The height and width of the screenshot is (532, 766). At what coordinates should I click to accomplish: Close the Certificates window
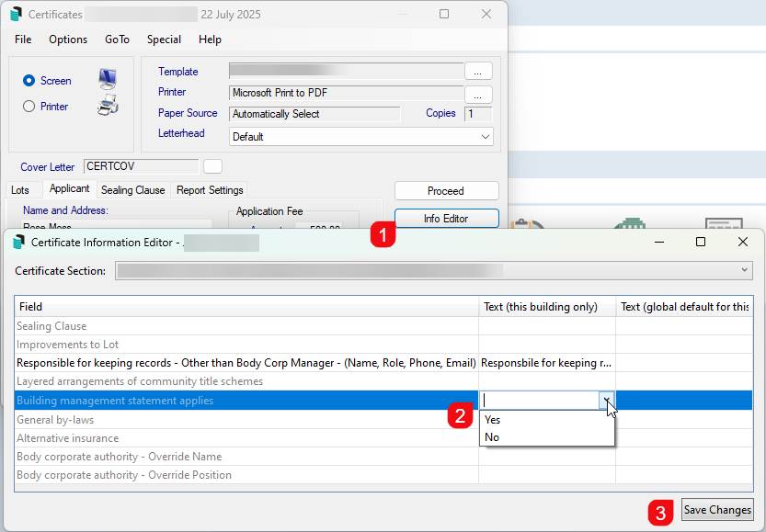click(486, 14)
